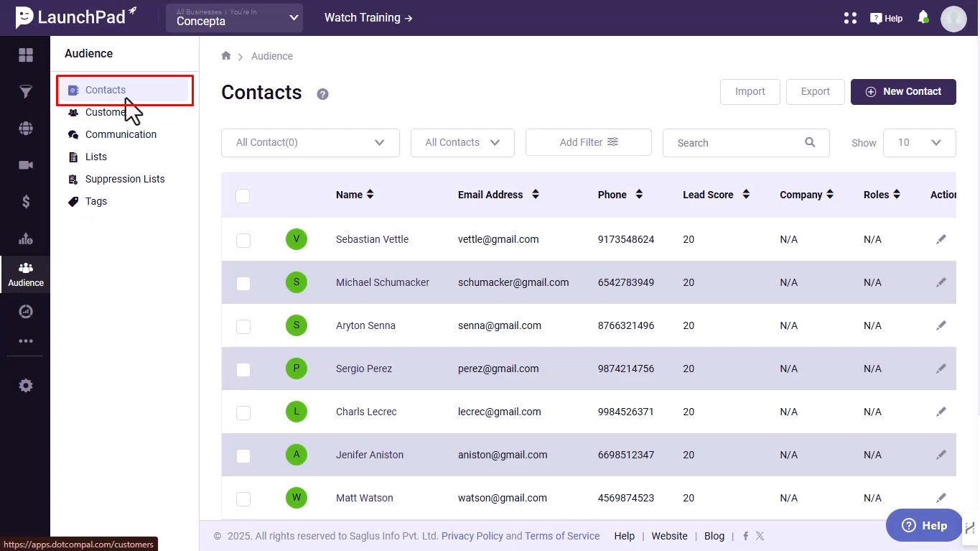Open the settings gear icon in sidebar

click(26, 386)
